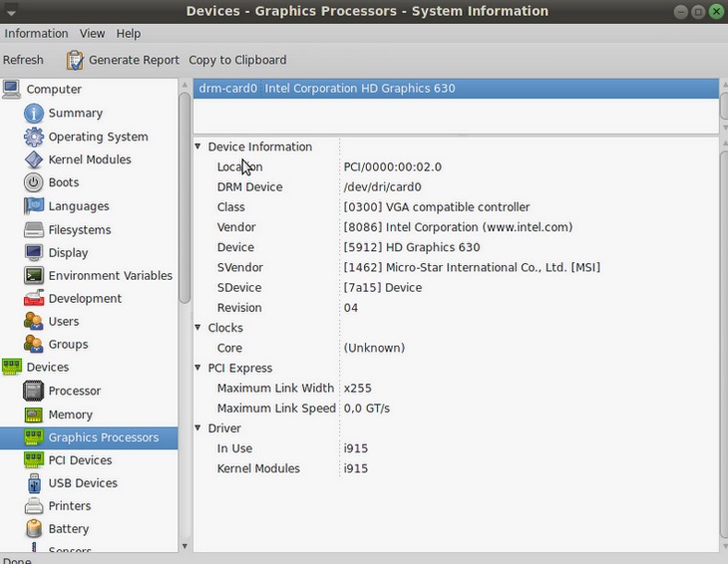Open Processor via the chip icon
728x564 pixels.
[x=34, y=390]
